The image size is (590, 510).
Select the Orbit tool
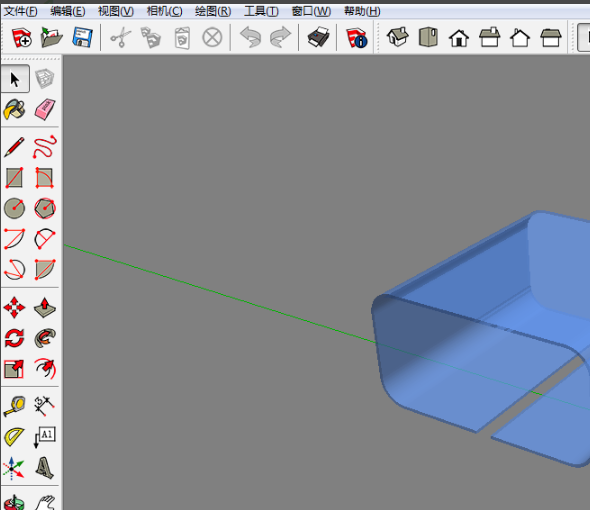click(14, 502)
